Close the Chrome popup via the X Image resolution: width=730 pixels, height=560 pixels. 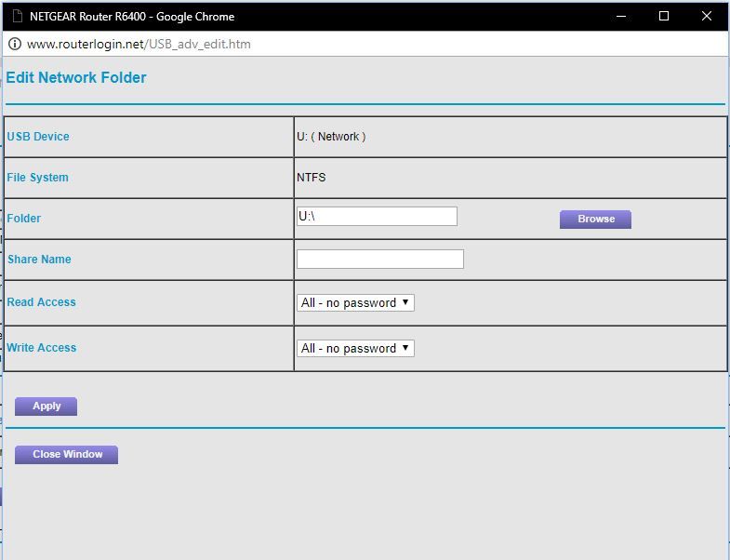point(707,16)
